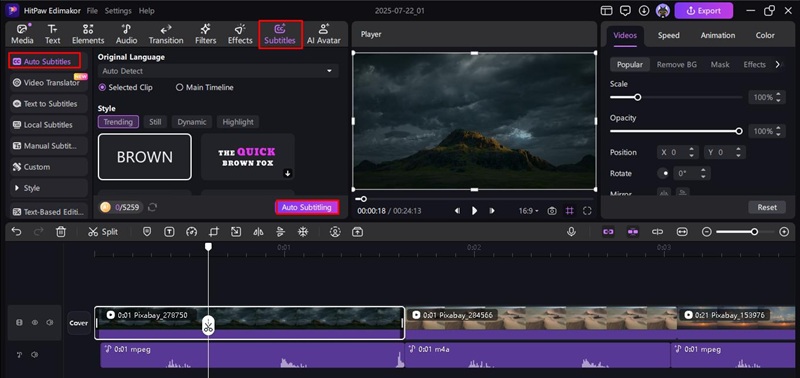Select the Crop tool in the timeline toolbar
This screenshot has width=800, height=378.
click(x=214, y=232)
